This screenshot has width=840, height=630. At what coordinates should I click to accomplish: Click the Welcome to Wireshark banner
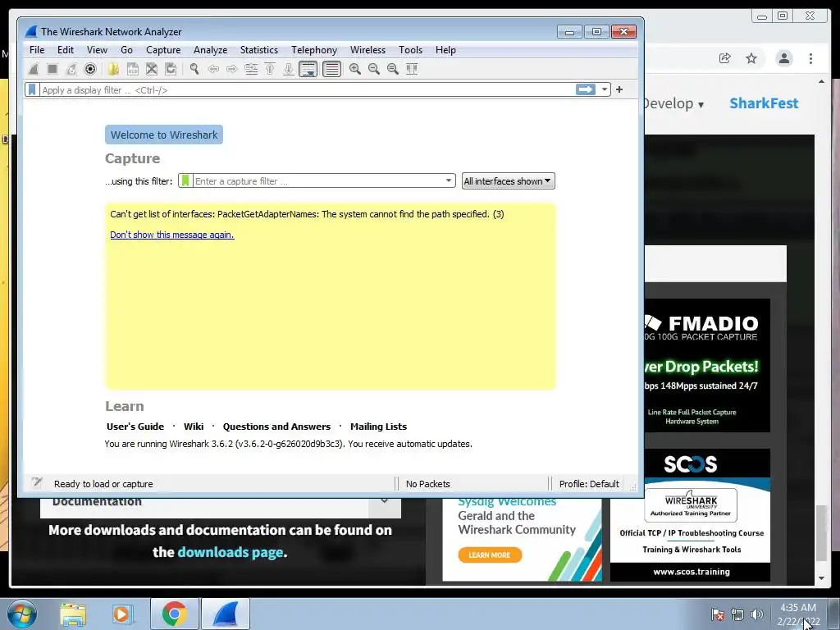pyautogui.click(x=164, y=135)
